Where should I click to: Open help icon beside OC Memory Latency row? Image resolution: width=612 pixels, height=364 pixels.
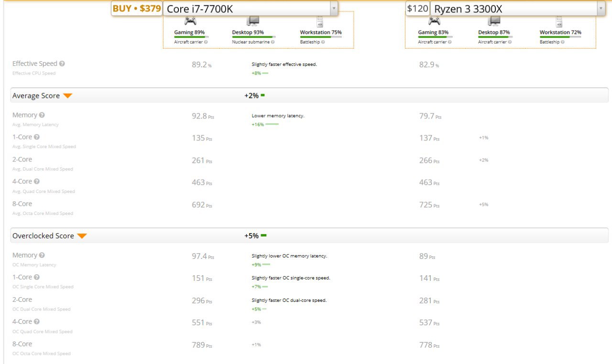pos(42,256)
